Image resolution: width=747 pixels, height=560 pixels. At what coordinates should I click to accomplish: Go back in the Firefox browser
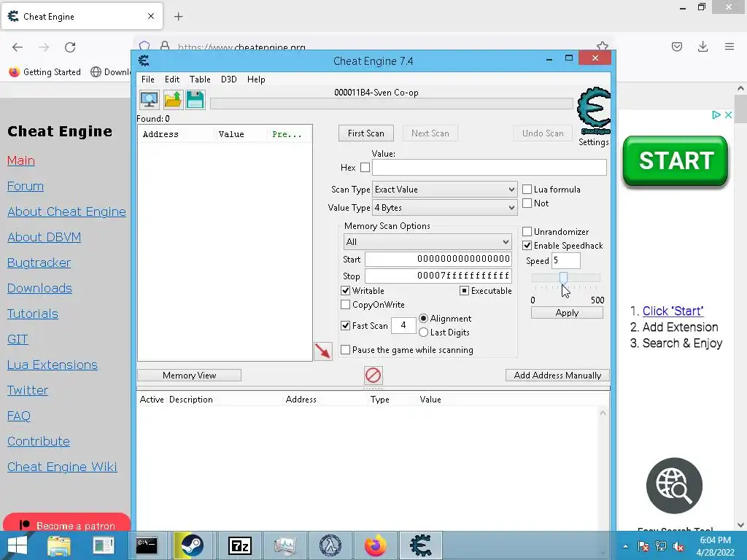click(18, 47)
